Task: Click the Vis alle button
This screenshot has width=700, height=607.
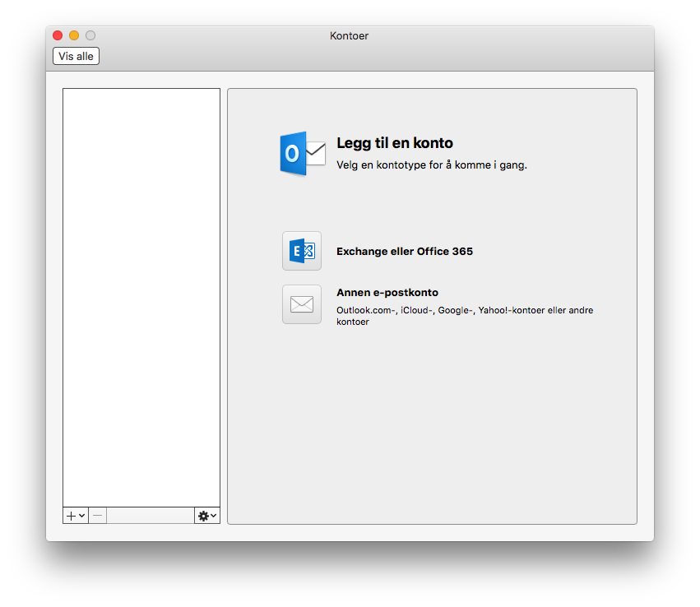Action: [x=76, y=56]
